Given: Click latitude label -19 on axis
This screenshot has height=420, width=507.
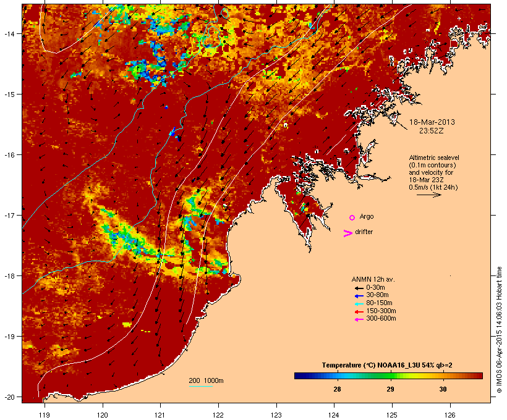Looking at the screenshot, I should 9,337.
